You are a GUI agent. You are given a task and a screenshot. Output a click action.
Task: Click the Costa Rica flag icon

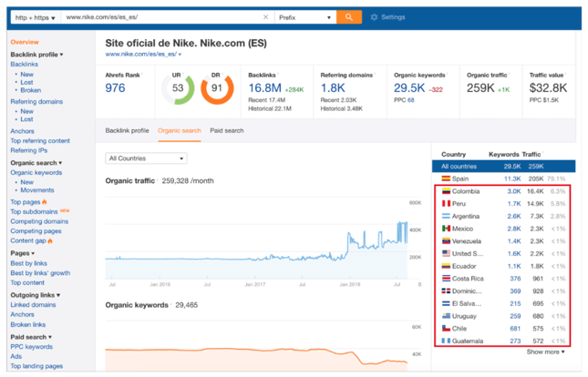click(446, 279)
